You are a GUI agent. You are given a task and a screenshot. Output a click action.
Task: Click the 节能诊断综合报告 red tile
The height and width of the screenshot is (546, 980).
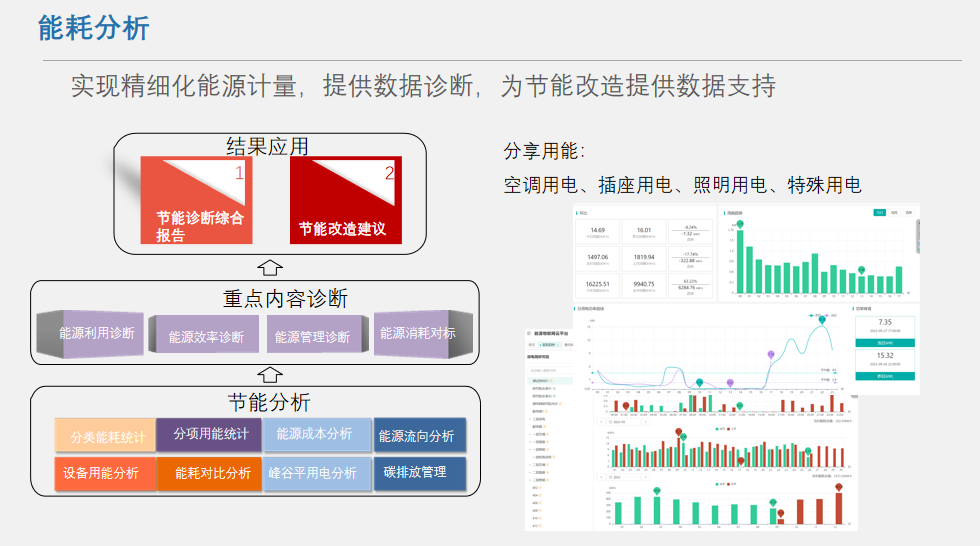tap(196, 200)
